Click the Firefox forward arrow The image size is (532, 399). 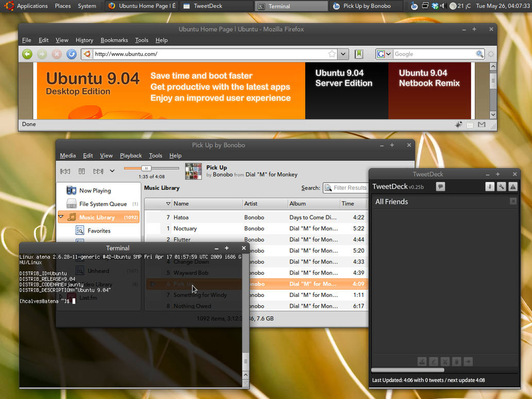(x=42, y=54)
